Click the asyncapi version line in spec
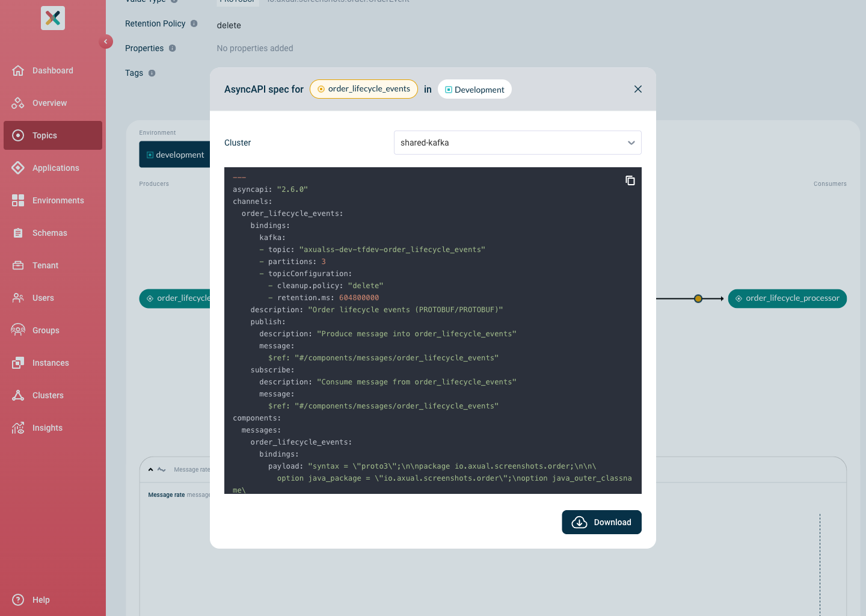The image size is (866, 616). [270, 189]
